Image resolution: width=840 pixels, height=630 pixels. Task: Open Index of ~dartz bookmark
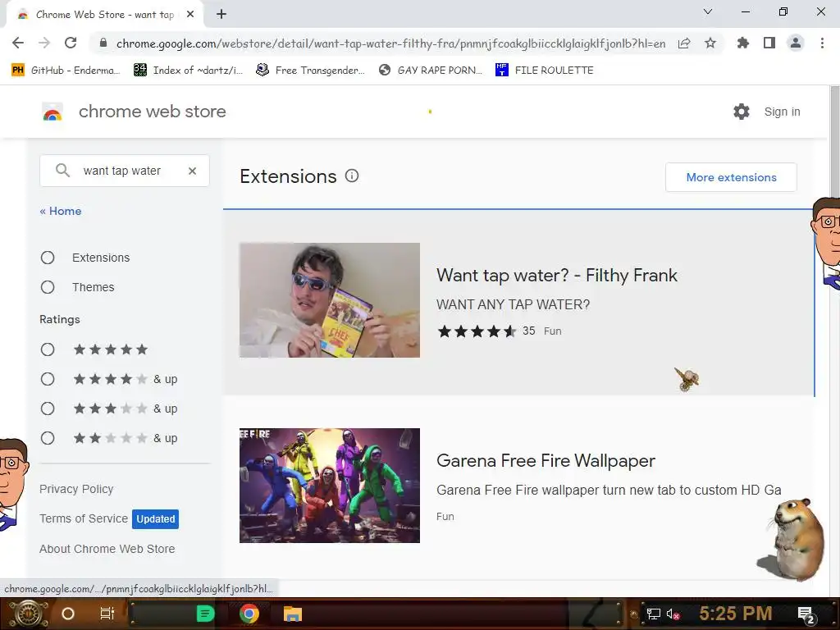(188, 71)
